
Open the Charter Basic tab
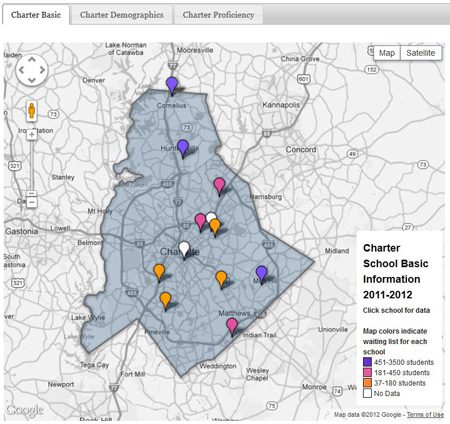pyautogui.click(x=36, y=15)
